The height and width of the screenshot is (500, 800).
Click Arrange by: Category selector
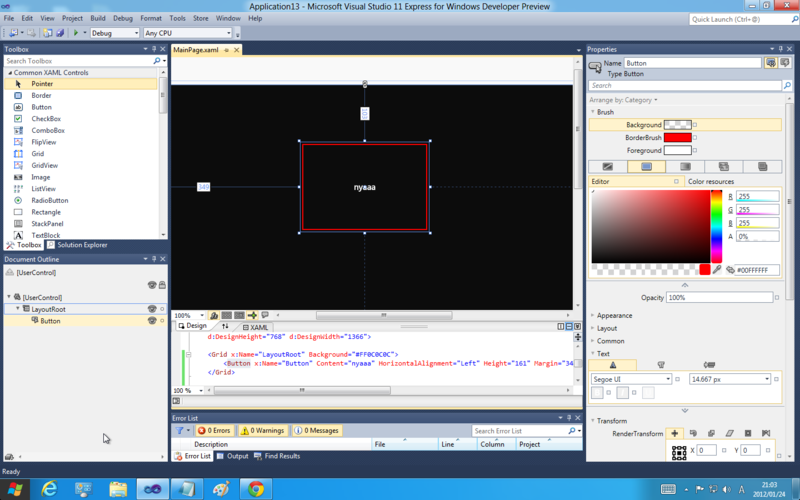click(x=623, y=100)
